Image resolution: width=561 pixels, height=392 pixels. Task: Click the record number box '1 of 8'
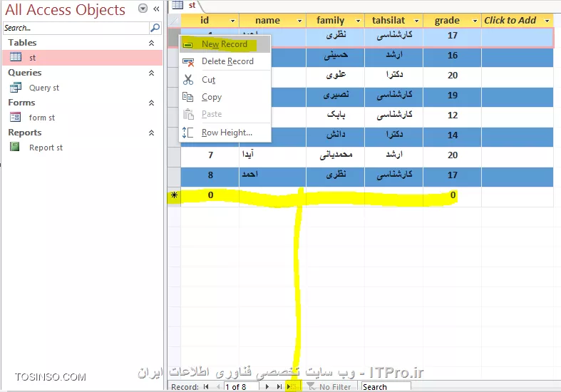pos(241,386)
